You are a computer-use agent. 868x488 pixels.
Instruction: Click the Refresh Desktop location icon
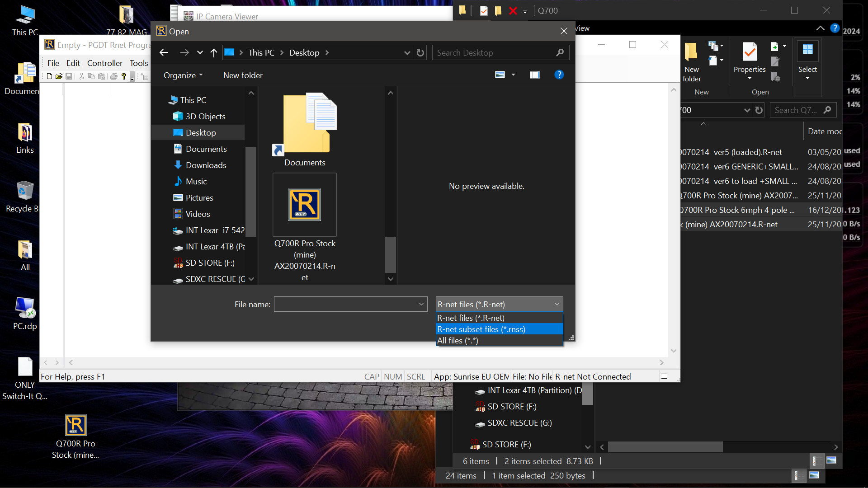click(x=420, y=53)
